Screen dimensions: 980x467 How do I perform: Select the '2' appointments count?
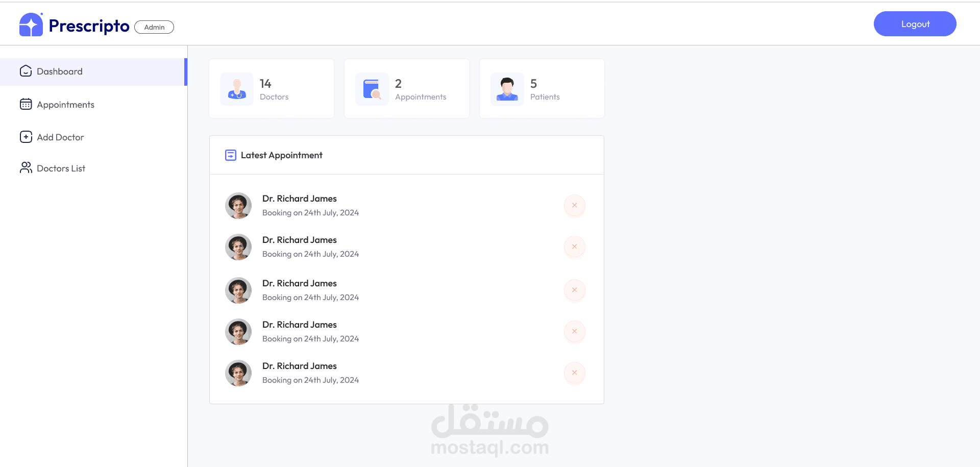click(x=398, y=83)
